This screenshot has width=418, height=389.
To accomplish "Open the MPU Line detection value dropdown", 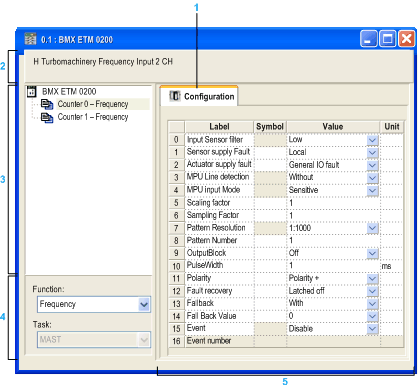I will coord(372,178).
